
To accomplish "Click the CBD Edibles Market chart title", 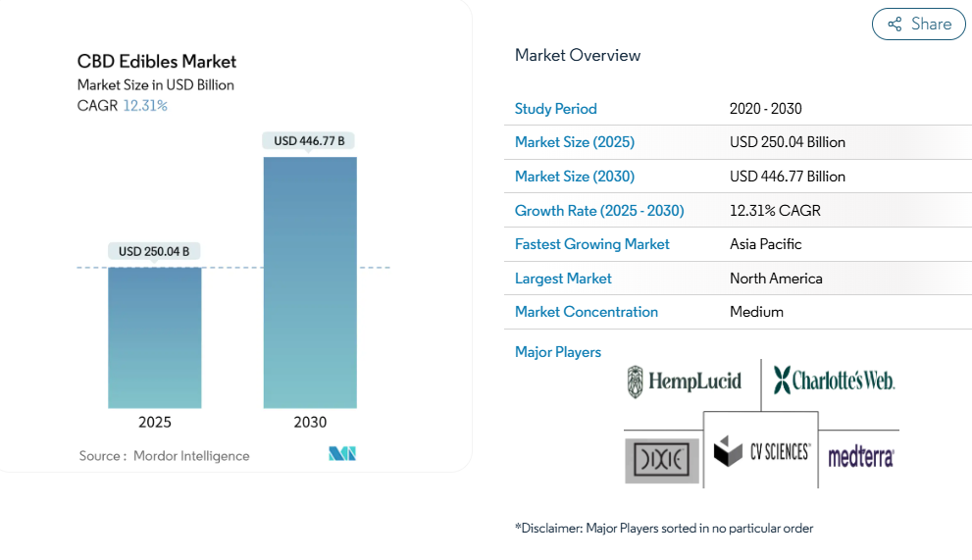I will (x=157, y=62).
